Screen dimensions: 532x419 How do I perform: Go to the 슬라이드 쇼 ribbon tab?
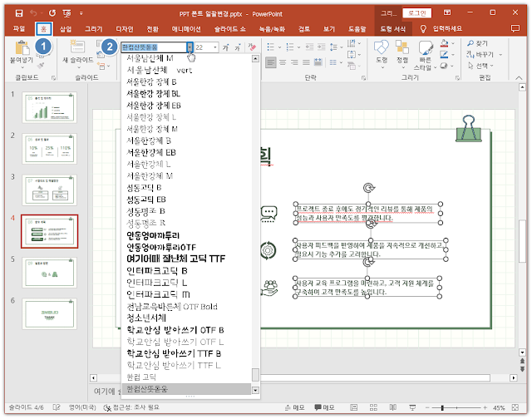point(229,29)
